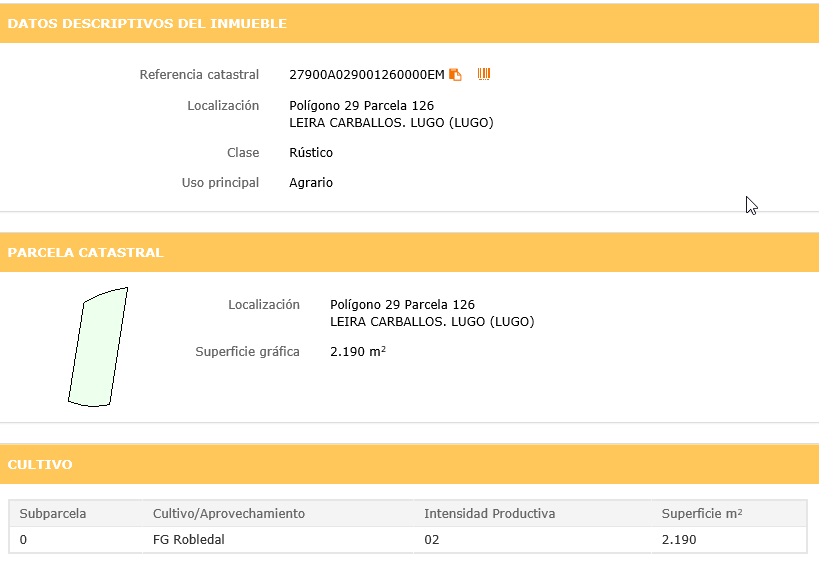Click the Superficie gráfica label
Image resolution: width=838 pixels, height=577 pixels.
pyautogui.click(x=247, y=352)
